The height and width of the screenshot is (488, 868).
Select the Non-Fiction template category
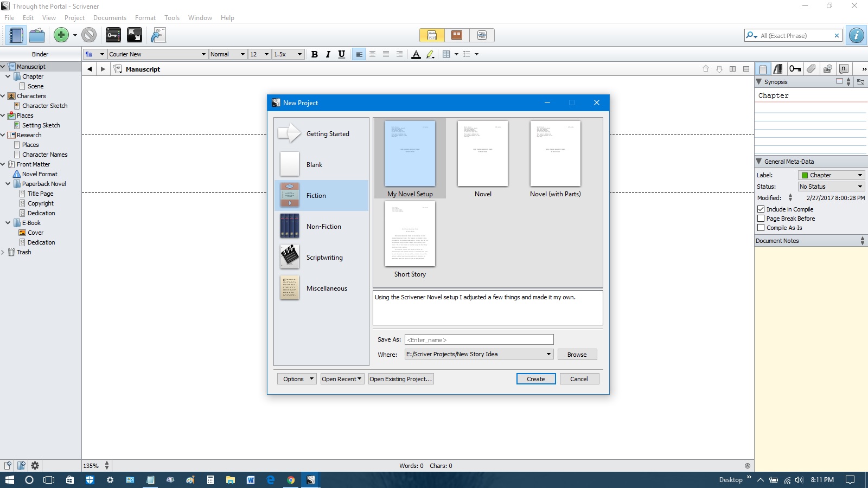click(322, 227)
